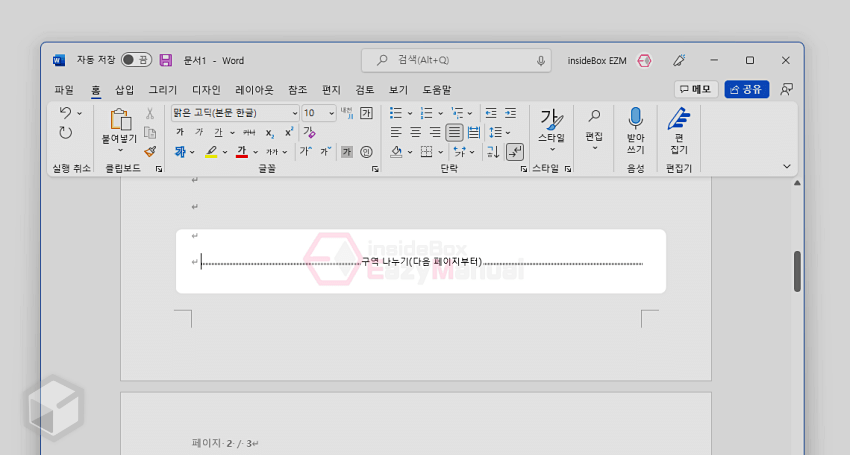This screenshot has height=455, width=850.
Task: Switch to the Design (디자인) tab
Action: 206,90
